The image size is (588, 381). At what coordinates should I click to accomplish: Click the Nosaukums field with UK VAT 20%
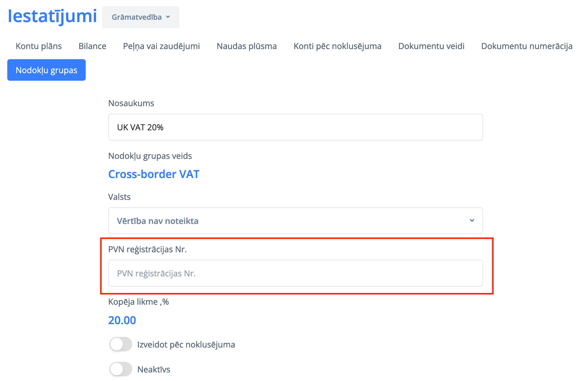295,127
